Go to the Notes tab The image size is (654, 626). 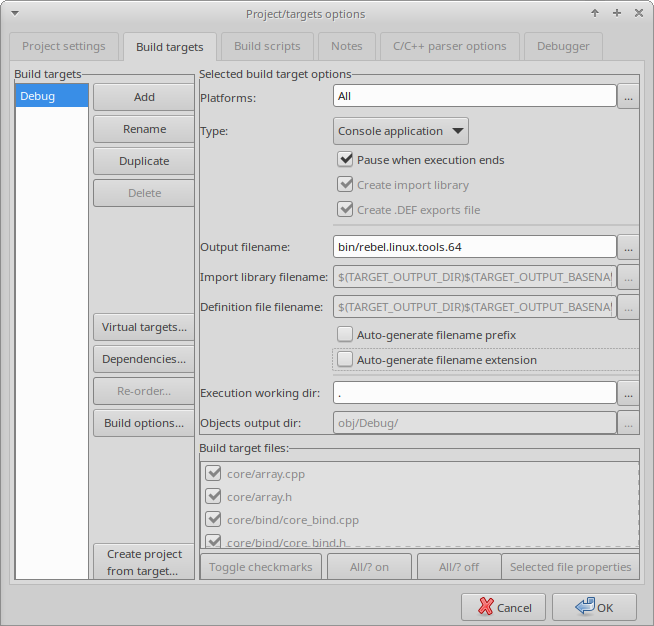click(347, 46)
